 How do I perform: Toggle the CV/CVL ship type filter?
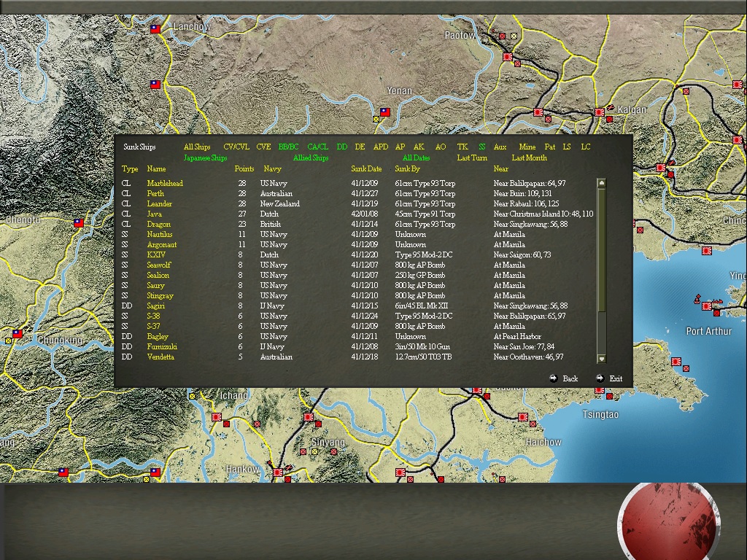pyautogui.click(x=236, y=147)
